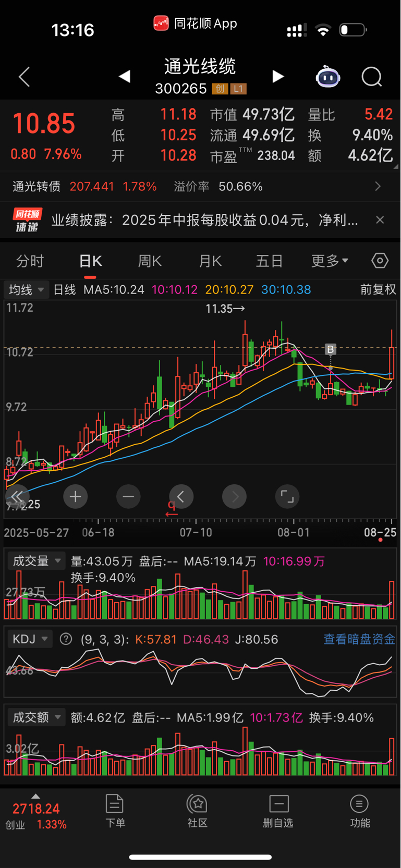401x868 pixels.
Task: Expand quote details corner triangle
Action: coord(396,166)
